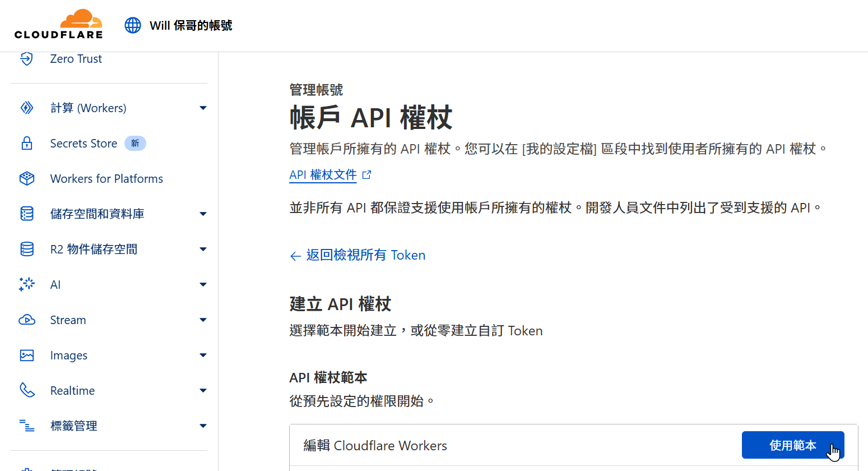
Task: Click the Workers for Platforms cube icon
Action: 27,178
